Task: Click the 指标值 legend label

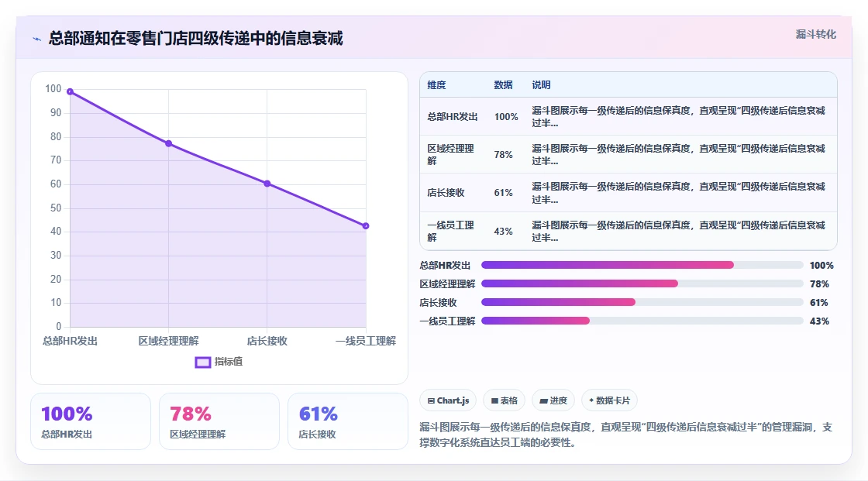Action: (229, 362)
